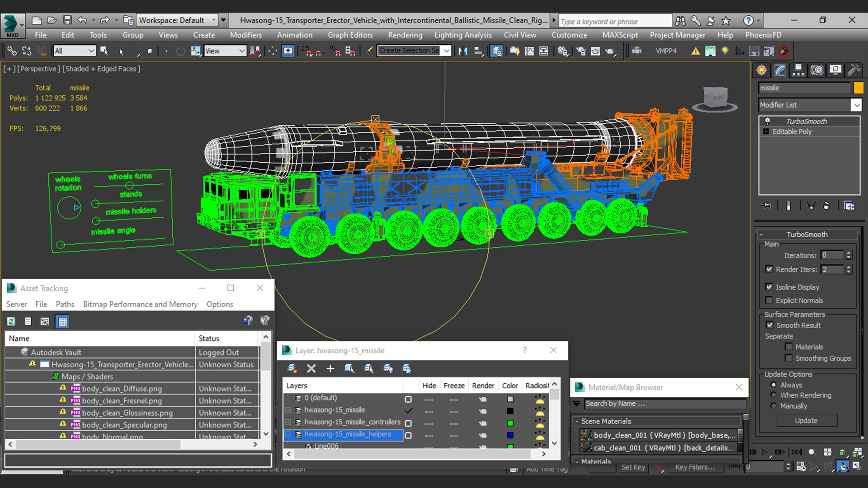The width and height of the screenshot is (868, 488).
Task: Click the object color swatch beside missile name
Action: tap(858, 88)
